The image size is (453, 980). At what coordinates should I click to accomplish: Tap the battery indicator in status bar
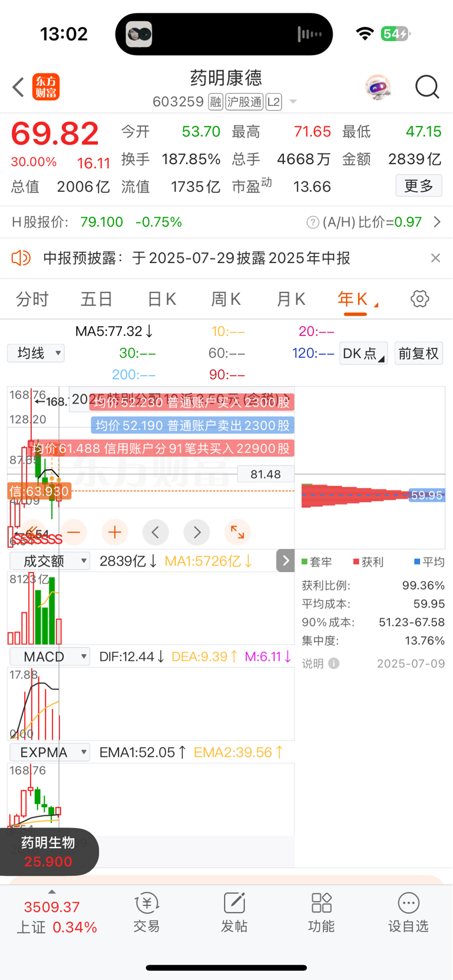[396, 34]
